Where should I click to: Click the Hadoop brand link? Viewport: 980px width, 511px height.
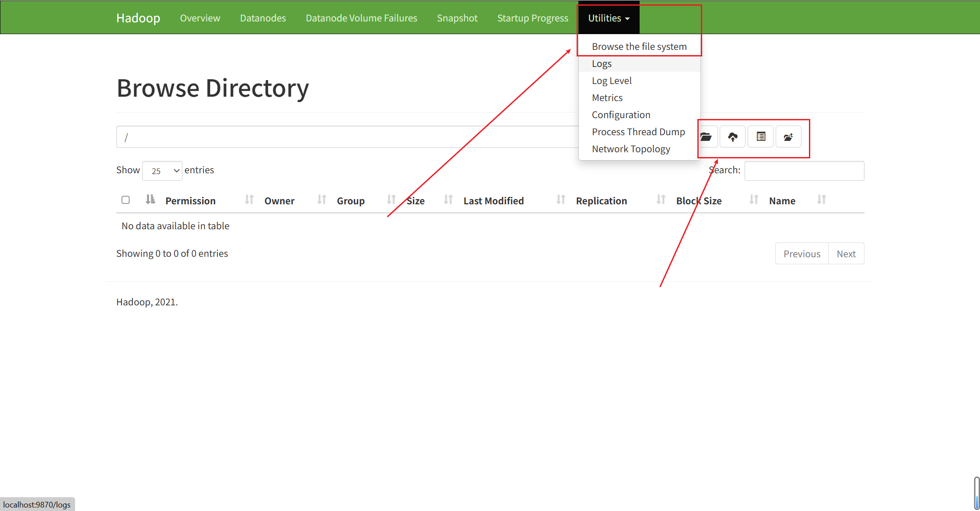click(x=138, y=18)
